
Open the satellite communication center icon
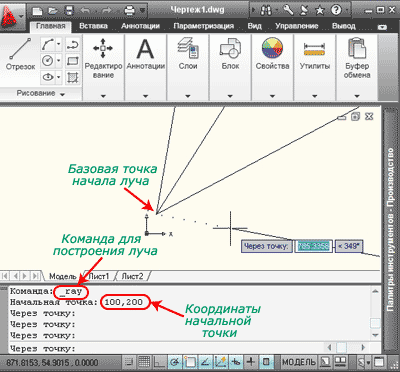(x=304, y=10)
